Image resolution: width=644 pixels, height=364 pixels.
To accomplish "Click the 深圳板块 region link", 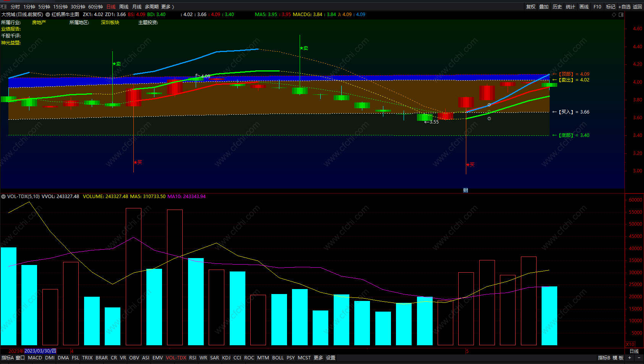I will [x=110, y=23].
